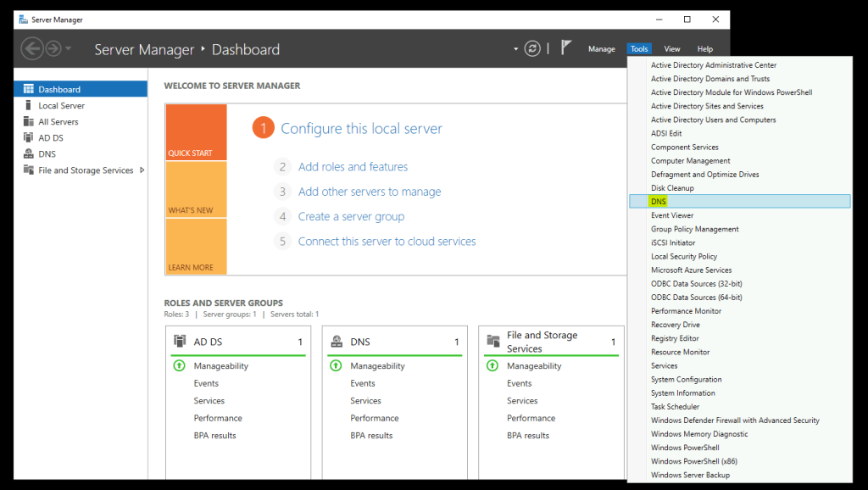This screenshot has width=868, height=490.
Task: Click the DNS tile icon
Action: pos(336,341)
